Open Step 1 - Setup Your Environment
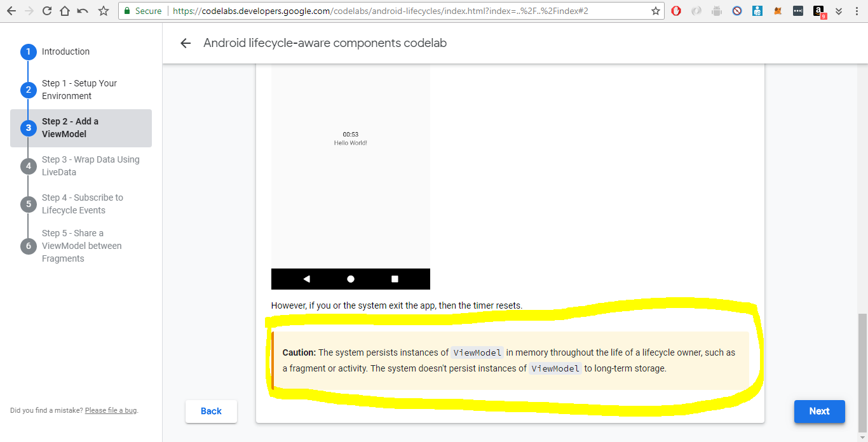Image resolution: width=868 pixels, height=442 pixels. [x=81, y=90]
